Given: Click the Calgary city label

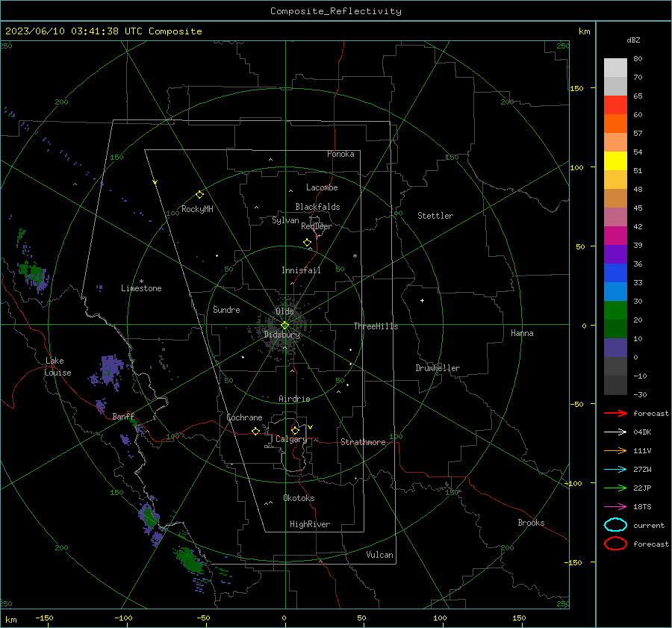Looking at the screenshot, I should (x=291, y=439).
